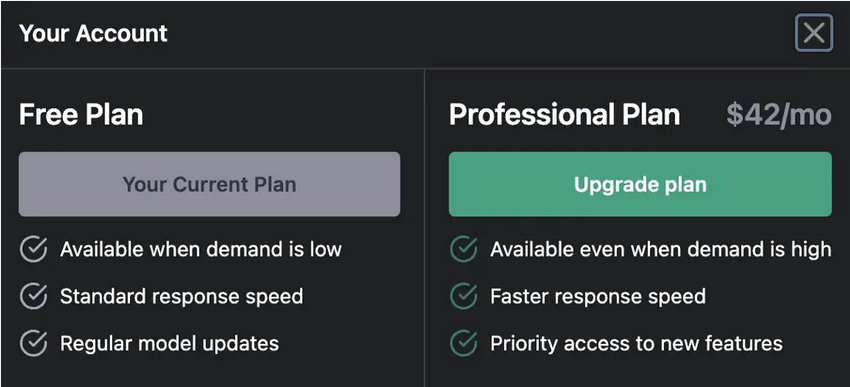This screenshot has width=850, height=387.
Task: Close the Your Account dialog
Action: click(x=814, y=33)
